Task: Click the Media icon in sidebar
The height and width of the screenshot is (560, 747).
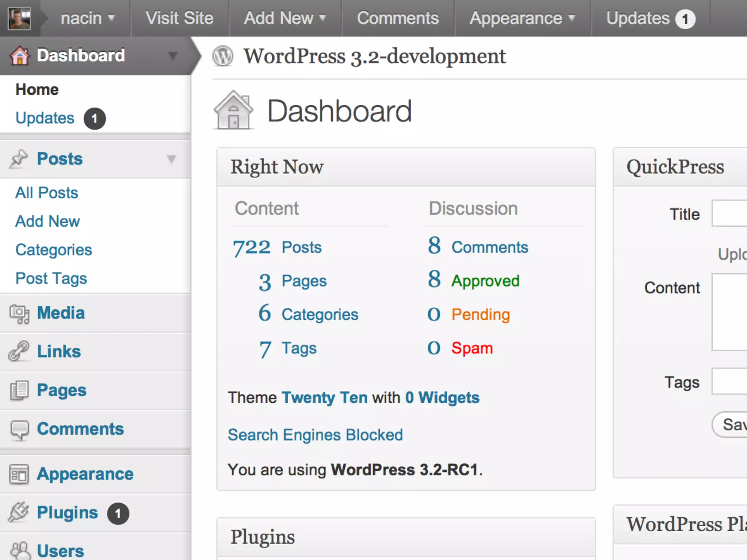Action: [x=19, y=314]
